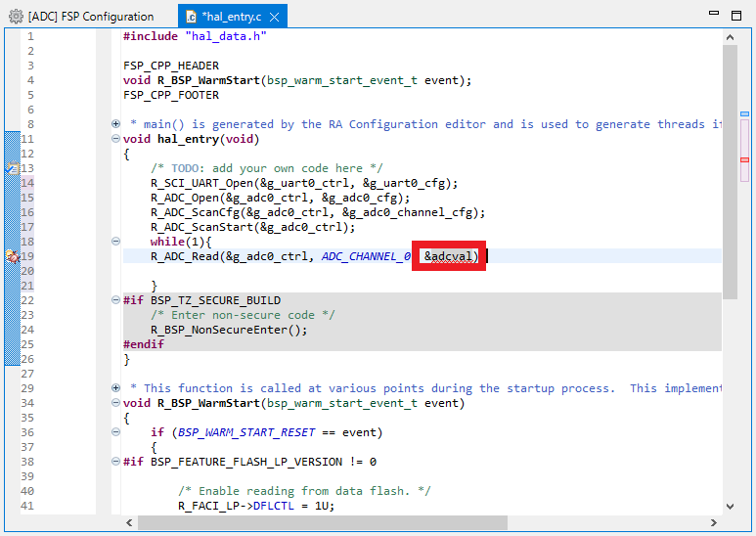The height and width of the screenshot is (536, 756).
Task: Click the Enable reading from data flash comment
Action: 304,491
